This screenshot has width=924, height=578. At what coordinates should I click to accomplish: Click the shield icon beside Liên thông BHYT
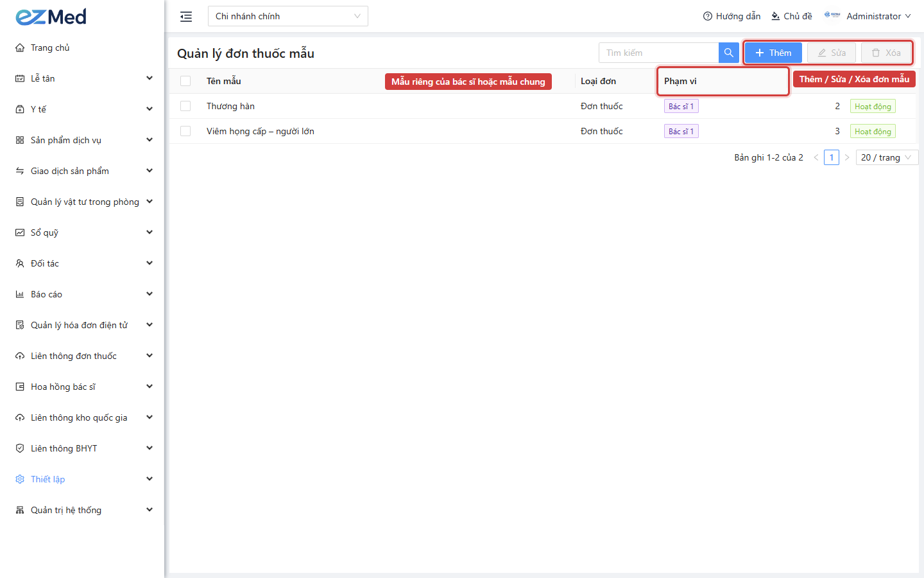click(x=20, y=448)
